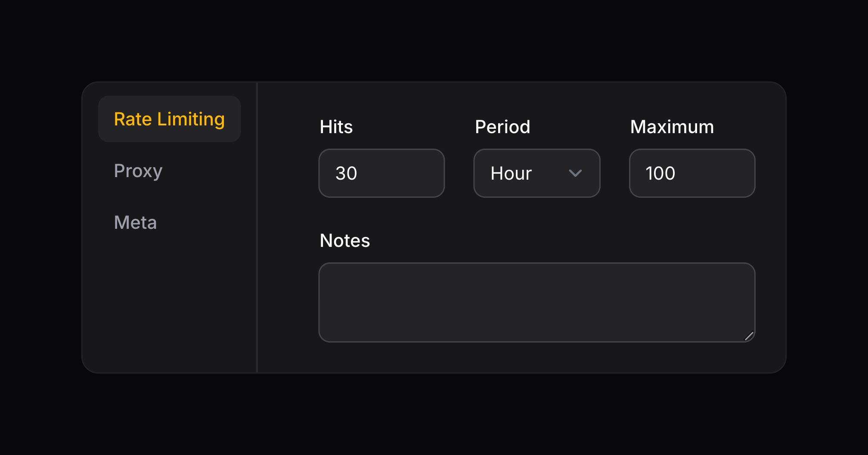Click the Maximum label text
Screen dimensions: 868x455
point(671,126)
